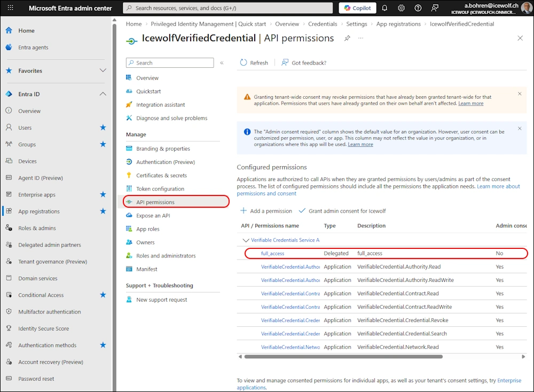
Task: Pin the API permissions blade
Action: point(347,38)
